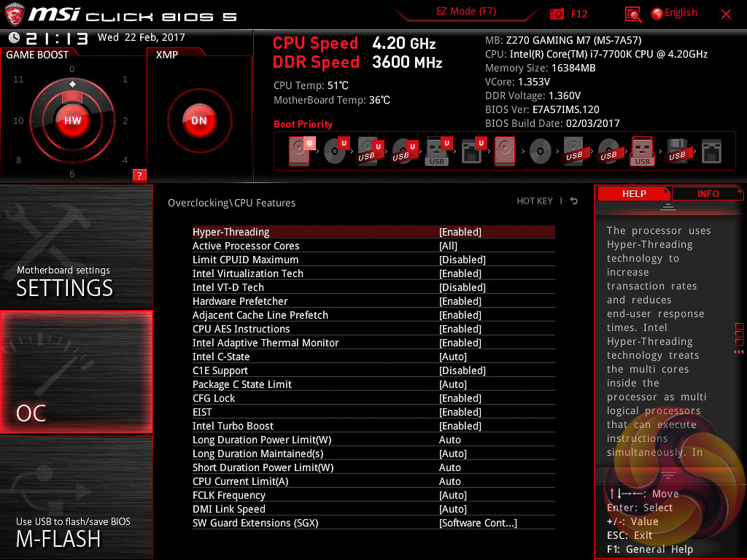
Task: Take a screenshot with the F12 camera icon
Action: point(557,14)
